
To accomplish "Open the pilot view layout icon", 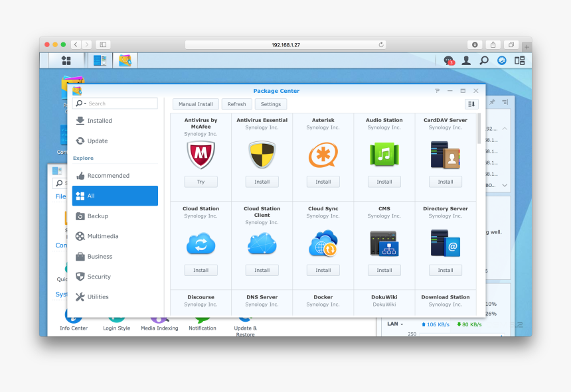I will [520, 60].
